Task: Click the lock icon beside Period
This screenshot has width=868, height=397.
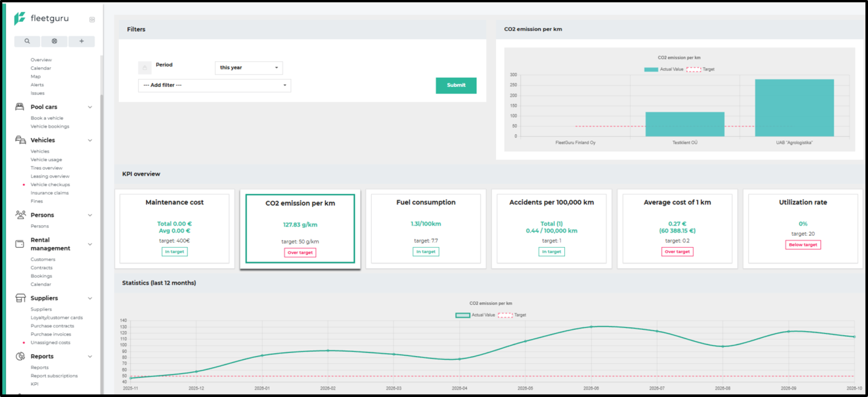Action: click(x=145, y=68)
